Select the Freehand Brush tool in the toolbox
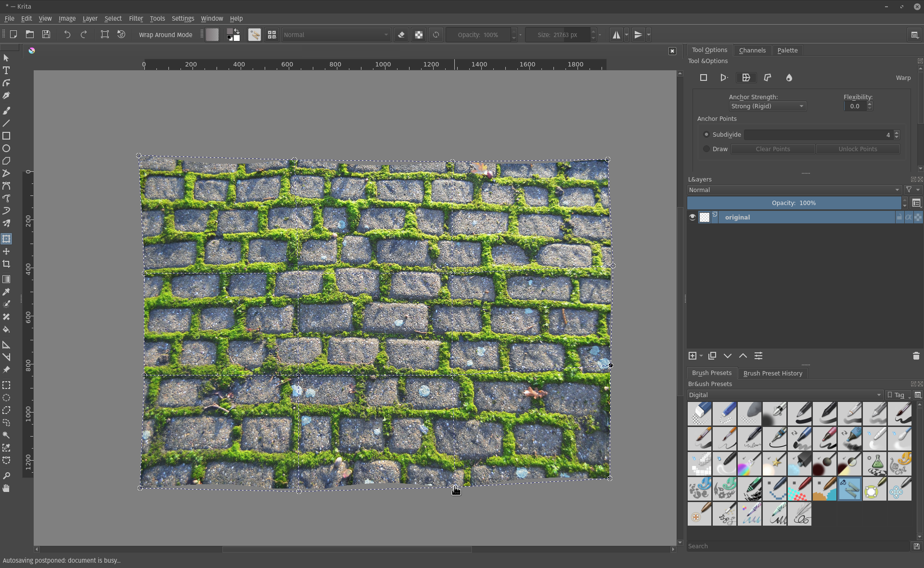The width and height of the screenshot is (924, 568). [6, 110]
